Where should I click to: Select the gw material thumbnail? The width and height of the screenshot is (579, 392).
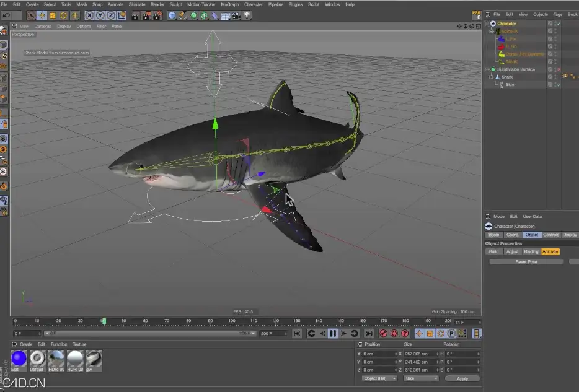94,359
